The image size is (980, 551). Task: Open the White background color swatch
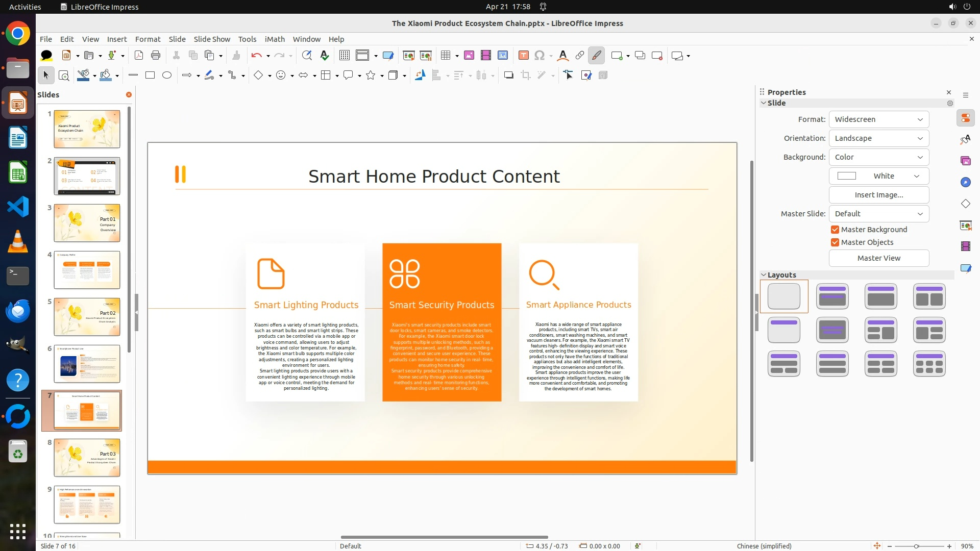(878, 176)
